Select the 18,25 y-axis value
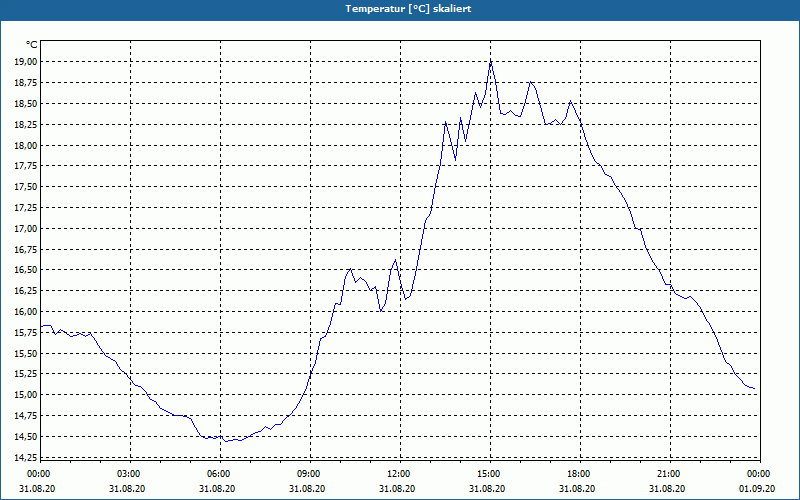 coord(28,124)
